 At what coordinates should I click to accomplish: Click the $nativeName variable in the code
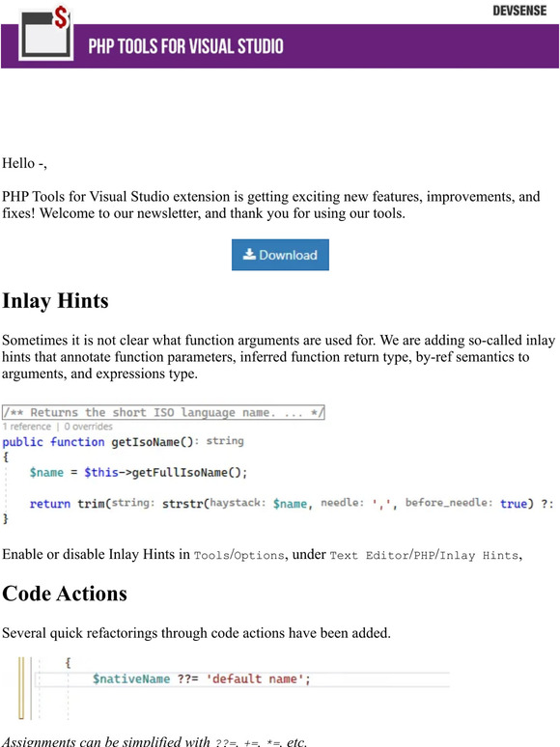pos(131,678)
